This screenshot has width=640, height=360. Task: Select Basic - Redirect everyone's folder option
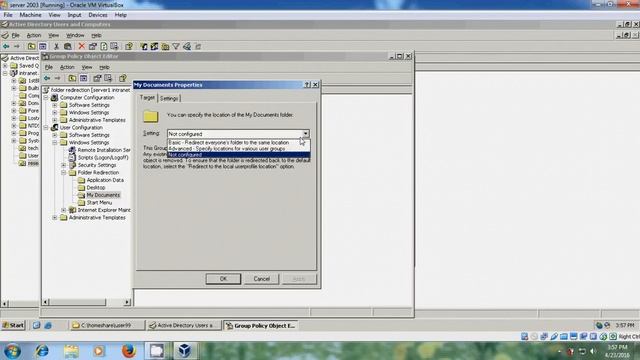pyautogui.click(x=239, y=142)
